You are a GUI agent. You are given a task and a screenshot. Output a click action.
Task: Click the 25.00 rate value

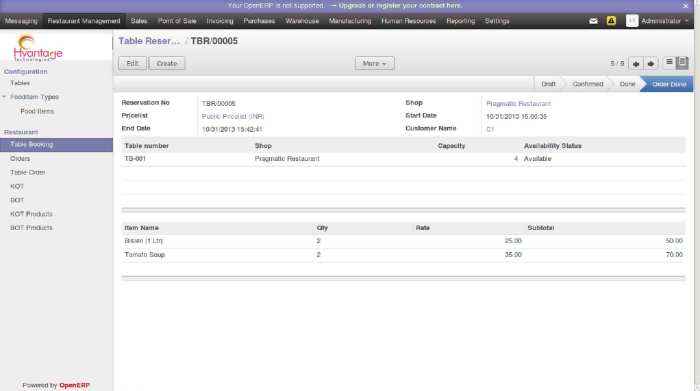(513, 241)
